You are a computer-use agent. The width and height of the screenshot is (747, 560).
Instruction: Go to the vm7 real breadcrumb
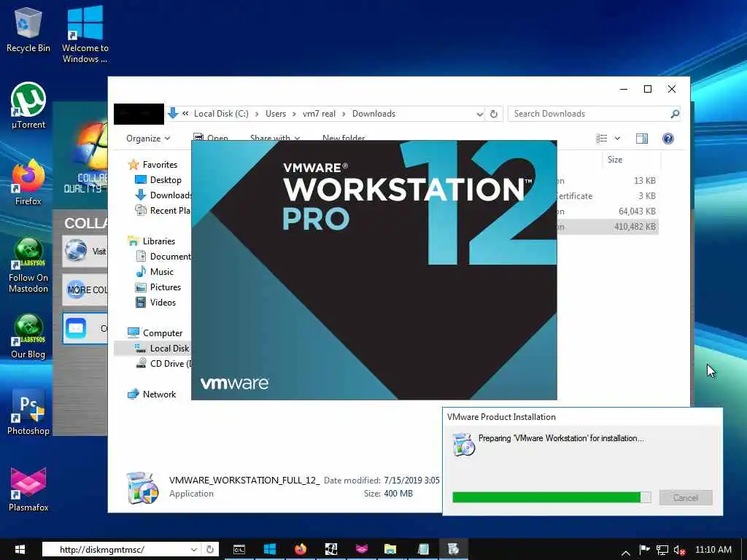coord(319,114)
